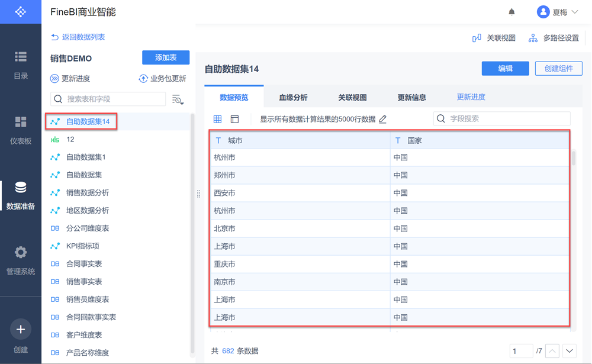Select 销售数据分析 in the table list

pos(88,193)
